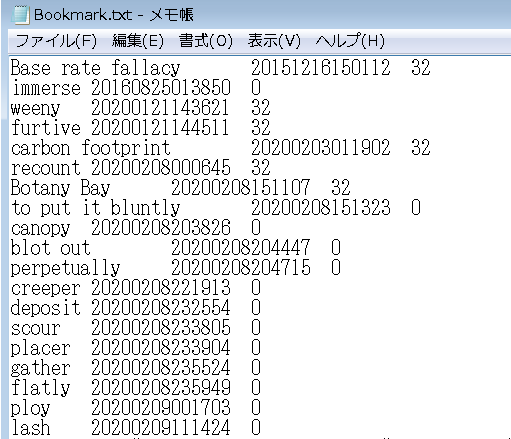Click timestamp 20200208232554
The width and height of the screenshot is (511, 439).
pos(161,308)
